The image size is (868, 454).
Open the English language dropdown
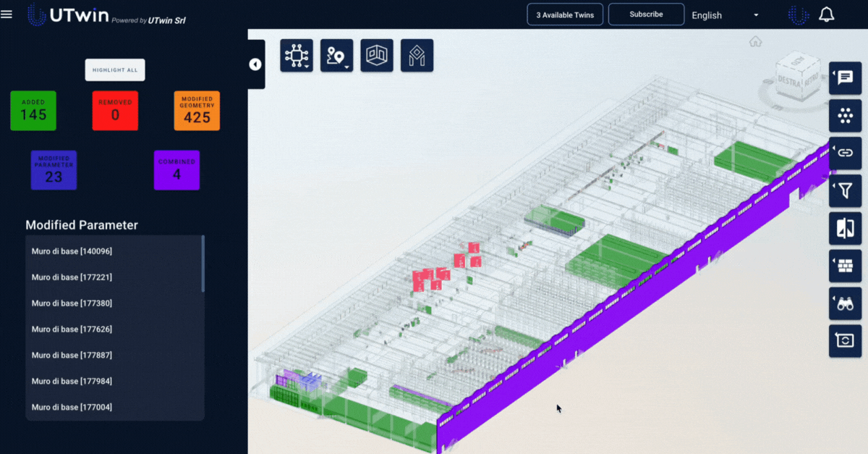[x=725, y=15]
